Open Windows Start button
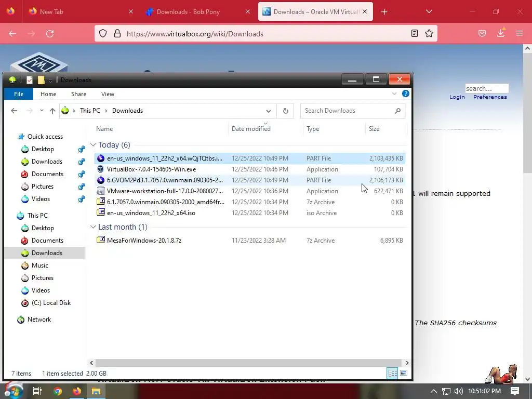This screenshot has height=399, width=532. [x=14, y=391]
